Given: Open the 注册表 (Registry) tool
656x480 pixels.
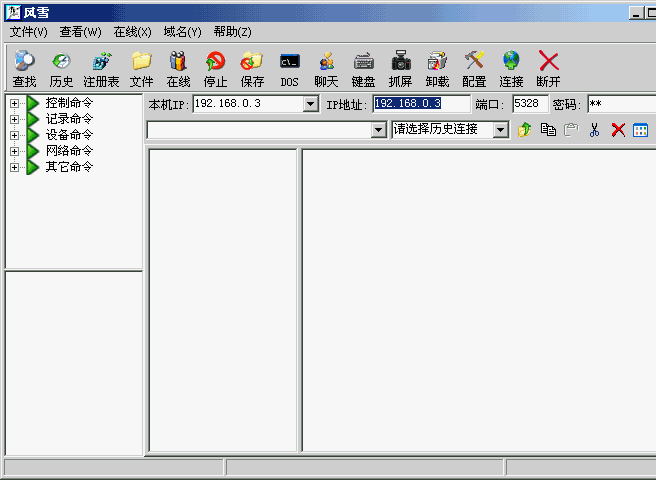Looking at the screenshot, I should [x=101, y=68].
